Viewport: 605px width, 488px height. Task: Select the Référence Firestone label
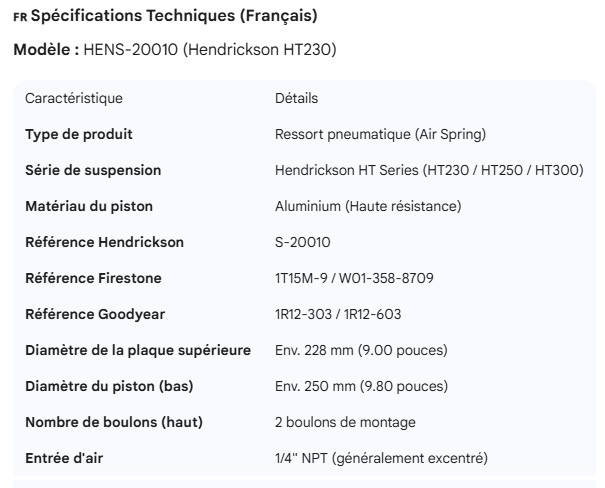click(x=93, y=278)
